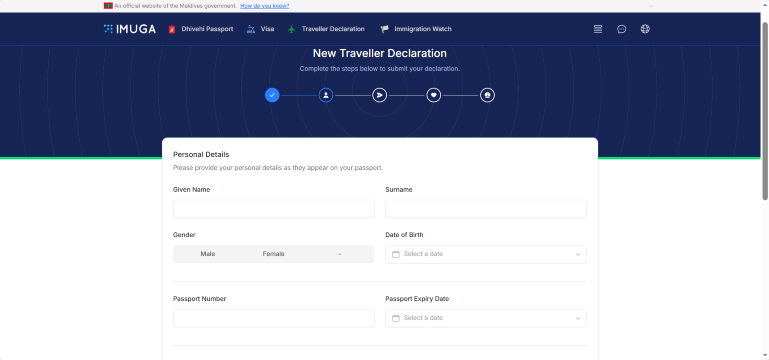Click the 'Personal Details' heading
This screenshot has height=360, width=769.
[x=201, y=154]
